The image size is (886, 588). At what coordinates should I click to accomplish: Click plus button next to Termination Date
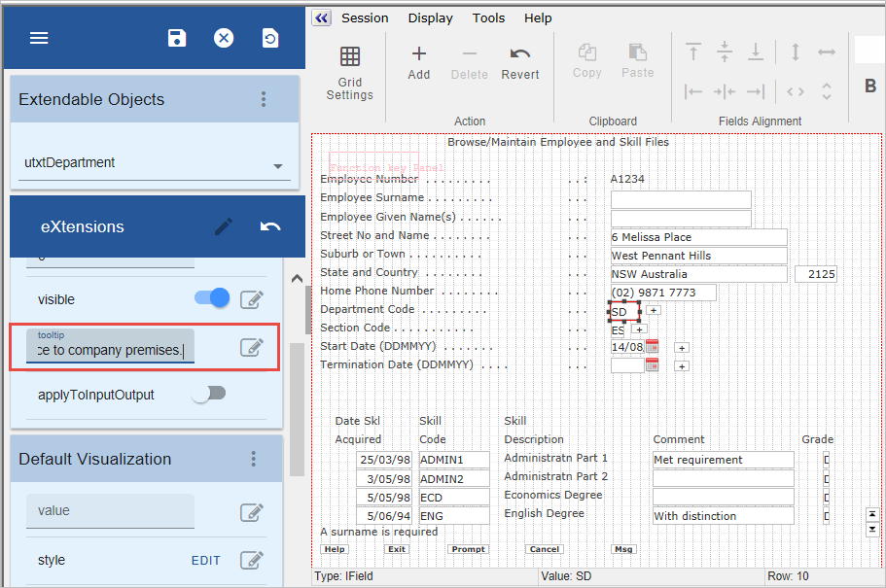point(682,366)
